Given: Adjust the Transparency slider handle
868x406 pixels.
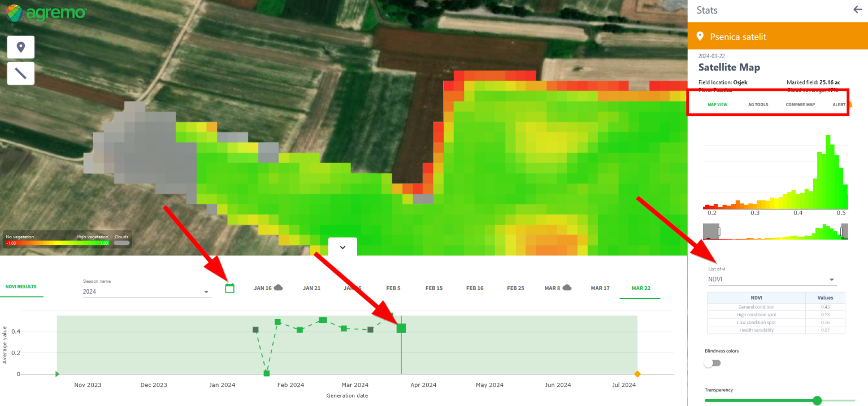Looking at the screenshot, I should click(x=817, y=400).
